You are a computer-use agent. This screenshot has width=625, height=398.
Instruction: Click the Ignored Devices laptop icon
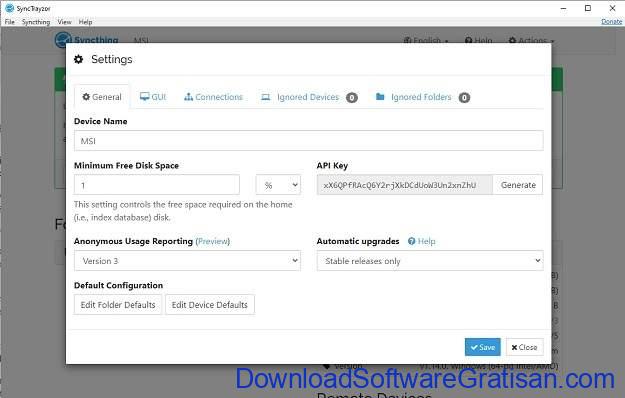[x=265, y=97]
